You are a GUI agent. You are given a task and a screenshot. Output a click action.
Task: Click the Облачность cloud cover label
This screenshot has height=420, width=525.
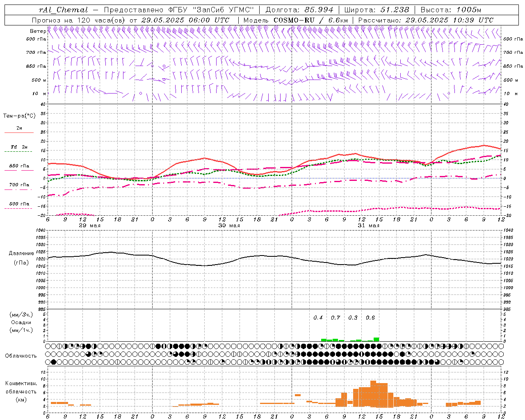[21, 356]
